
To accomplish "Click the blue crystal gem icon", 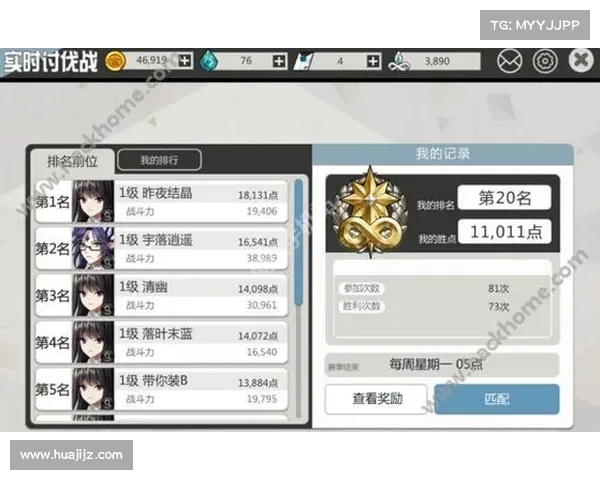I will 209,61.
